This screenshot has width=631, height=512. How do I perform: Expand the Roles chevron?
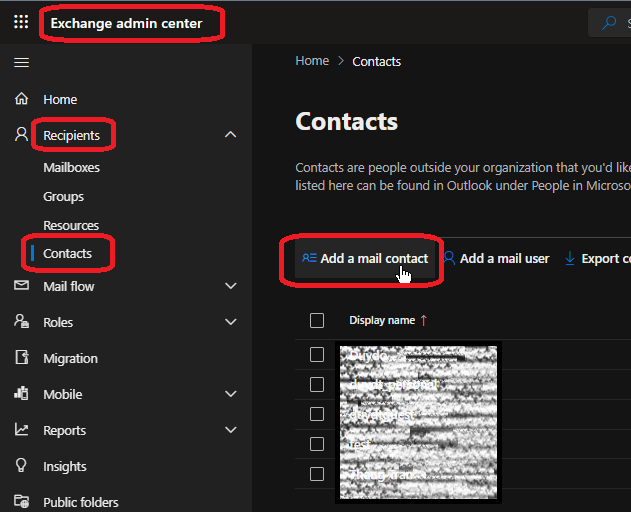point(231,322)
